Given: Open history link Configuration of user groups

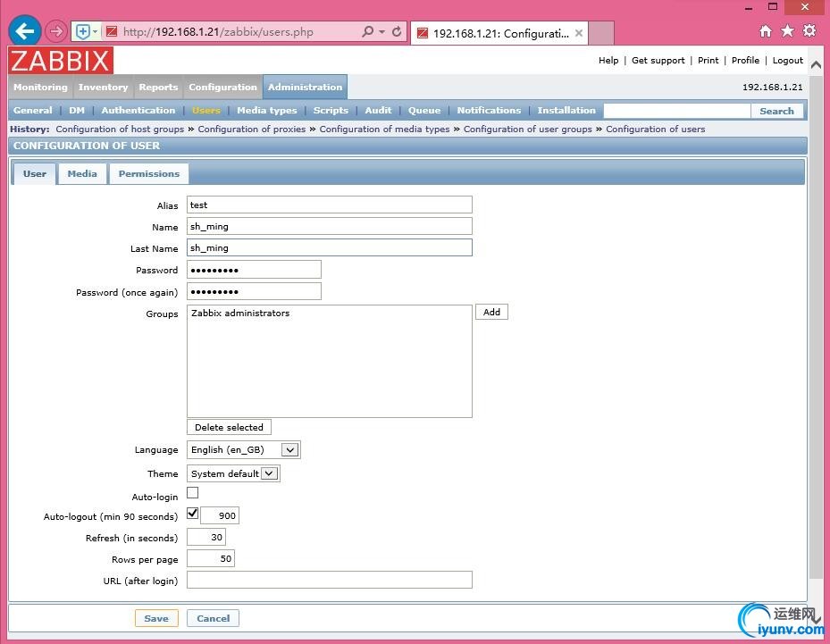Looking at the screenshot, I should click(x=528, y=130).
